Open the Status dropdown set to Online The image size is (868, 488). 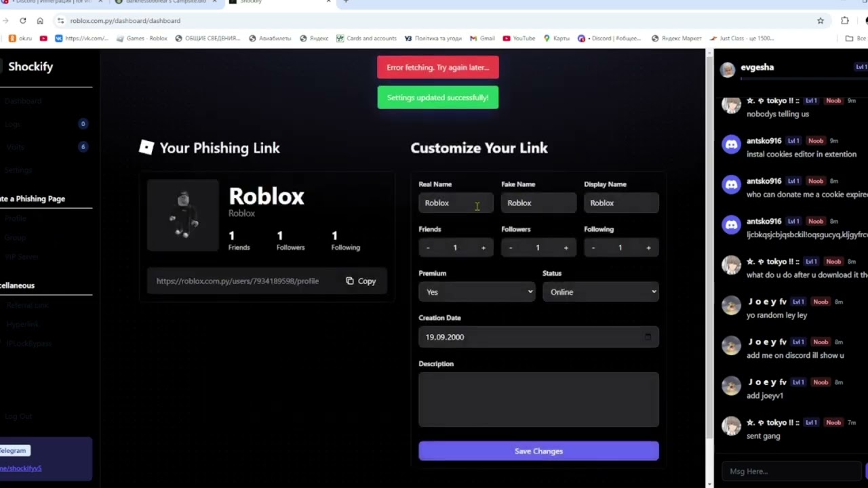601,292
